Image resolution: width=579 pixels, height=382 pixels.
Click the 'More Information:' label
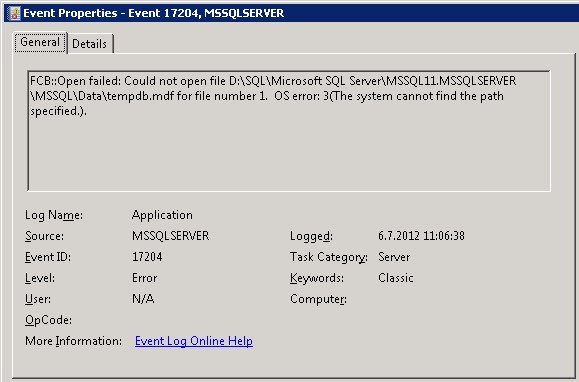click(x=73, y=341)
